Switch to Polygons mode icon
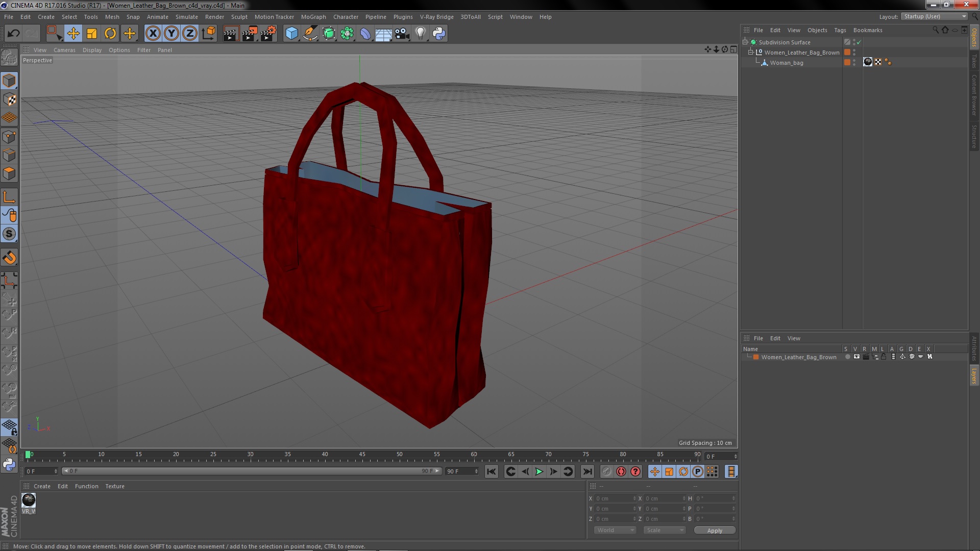The height and width of the screenshot is (551, 980). click(9, 173)
